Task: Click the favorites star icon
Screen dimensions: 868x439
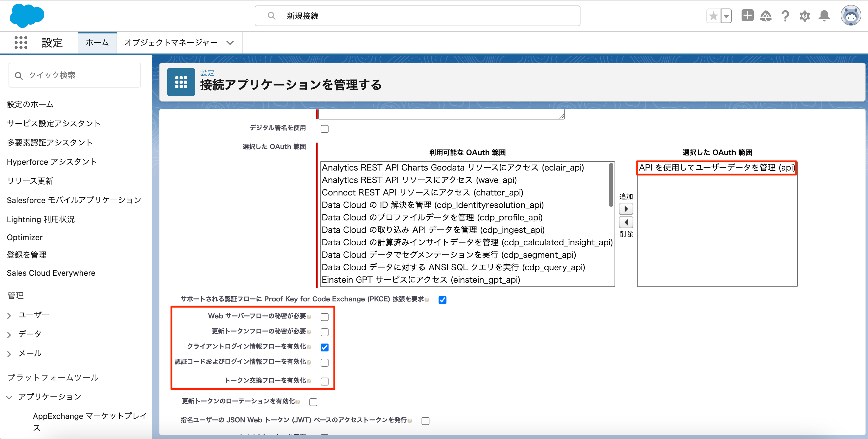Action: [x=713, y=16]
